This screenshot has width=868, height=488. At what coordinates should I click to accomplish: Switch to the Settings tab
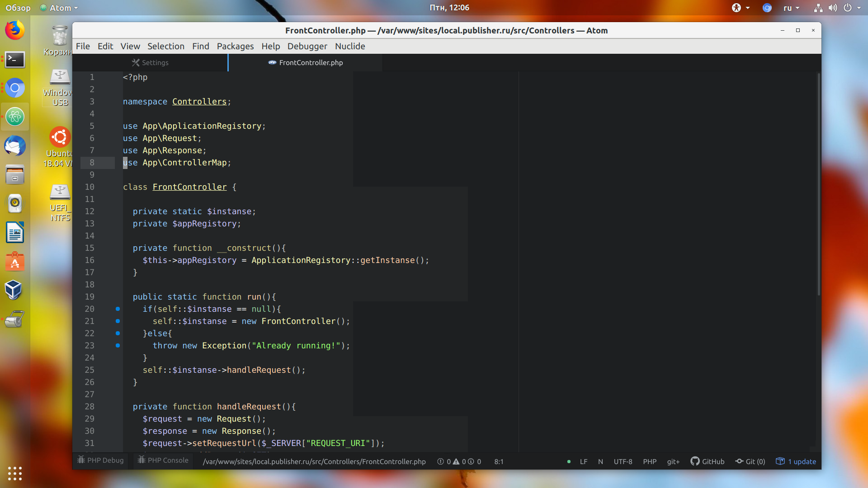tap(150, 62)
